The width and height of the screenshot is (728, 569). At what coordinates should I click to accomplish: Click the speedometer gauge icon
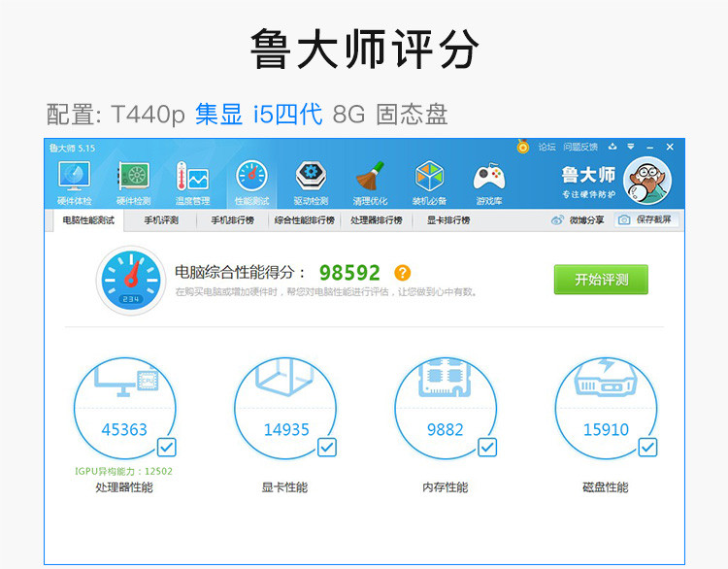tap(131, 281)
